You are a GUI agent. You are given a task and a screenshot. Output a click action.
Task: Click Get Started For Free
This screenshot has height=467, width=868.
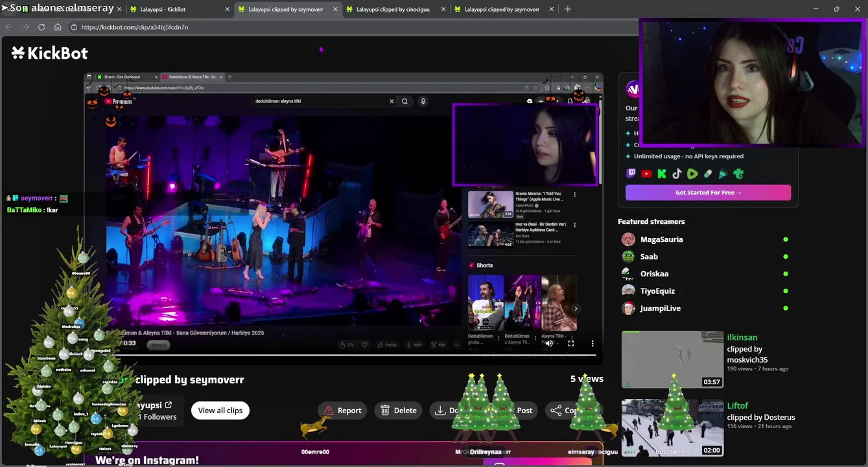708,193
